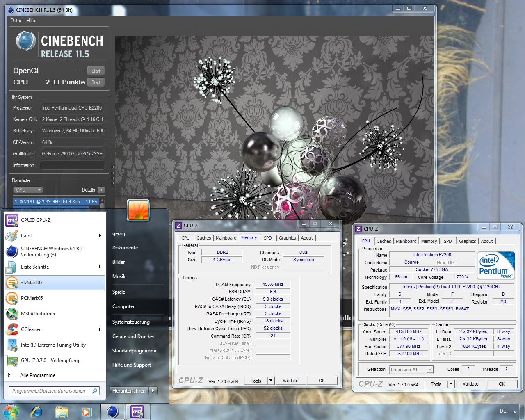Click the user account picture (flower)

138,210
